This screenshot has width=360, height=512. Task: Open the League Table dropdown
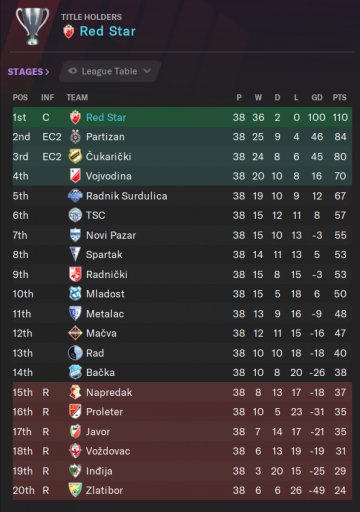coord(110,71)
